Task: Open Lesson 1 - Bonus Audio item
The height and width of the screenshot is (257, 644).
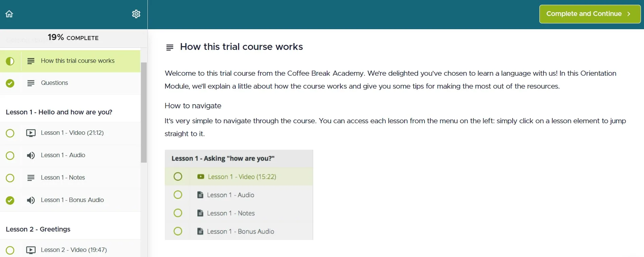Action: (72, 200)
